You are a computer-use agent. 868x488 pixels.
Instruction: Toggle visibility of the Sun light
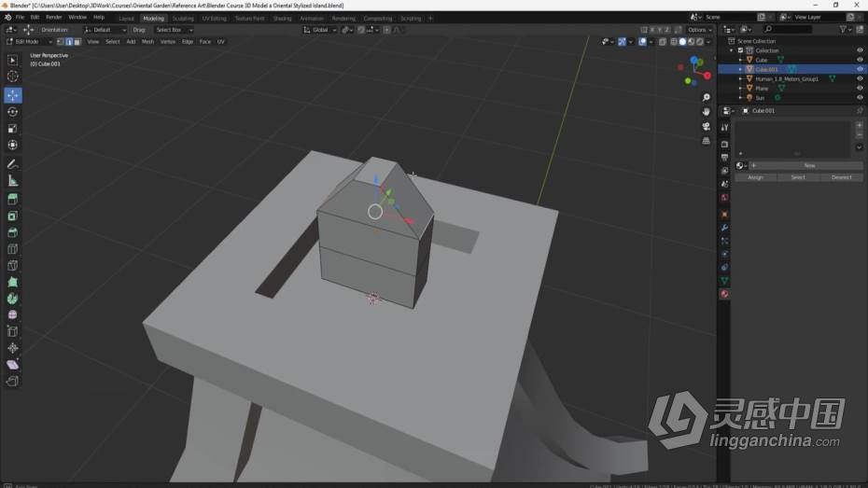pos(860,97)
